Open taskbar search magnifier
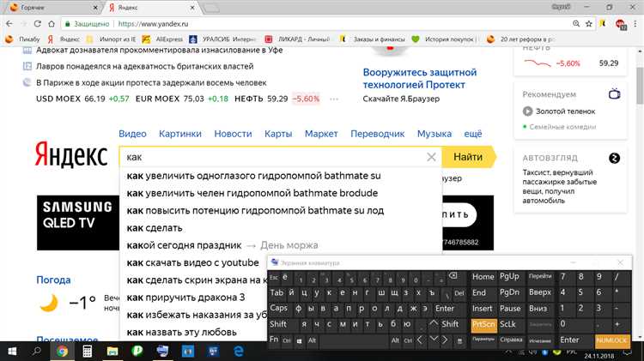The width and height of the screenshot is (644, 361). 37,352
